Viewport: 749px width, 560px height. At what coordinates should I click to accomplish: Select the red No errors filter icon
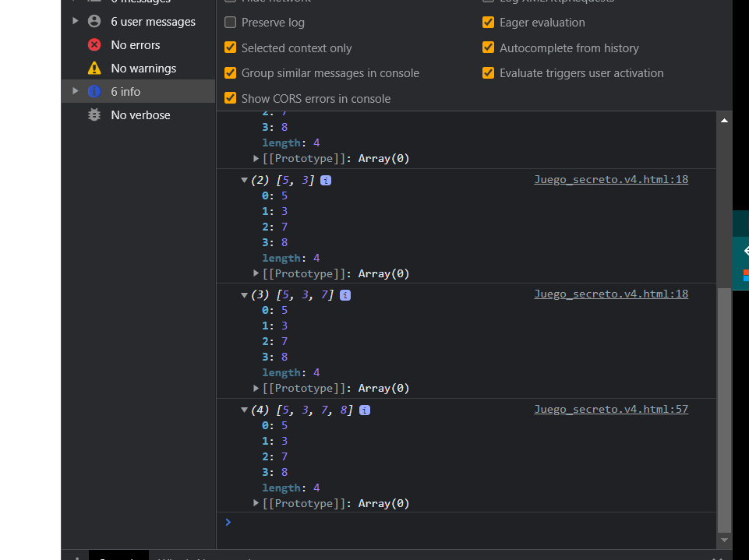[94, 45]
